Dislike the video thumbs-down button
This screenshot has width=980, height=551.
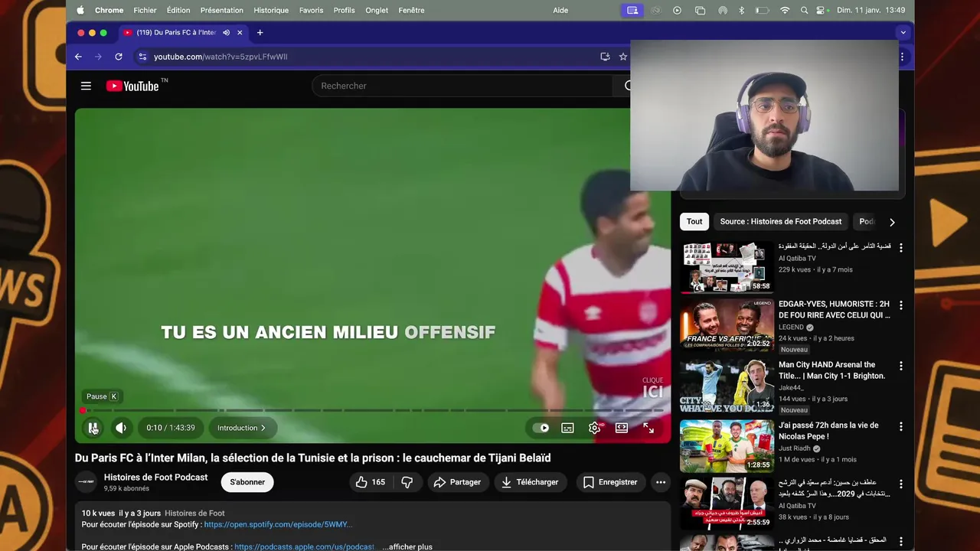pyautogui.click(x=407, y=482)
